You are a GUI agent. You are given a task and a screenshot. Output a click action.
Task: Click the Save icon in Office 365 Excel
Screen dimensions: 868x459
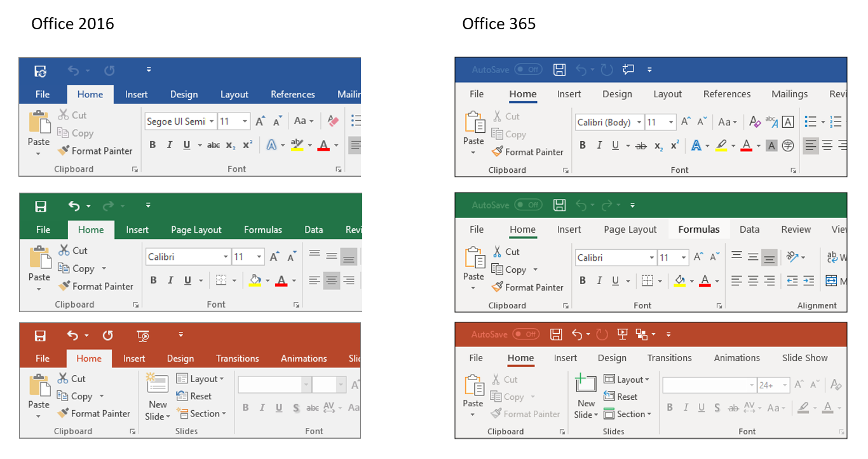coord(559,205)
